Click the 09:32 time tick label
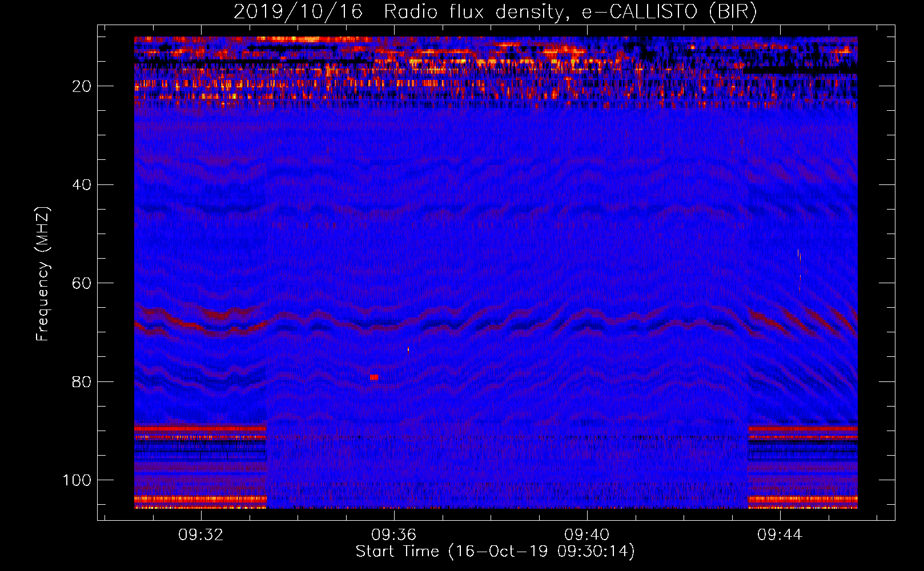 201,535
